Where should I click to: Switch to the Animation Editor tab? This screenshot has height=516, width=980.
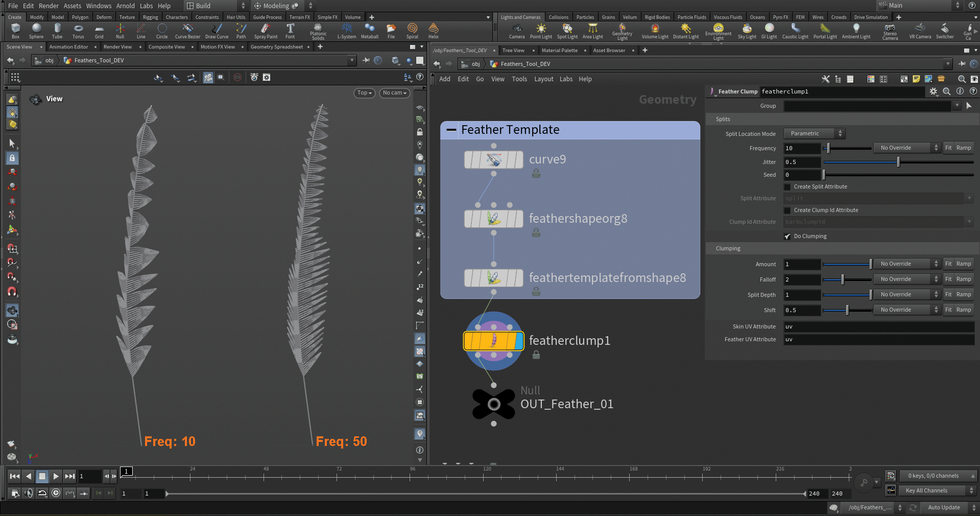point(68,46)
